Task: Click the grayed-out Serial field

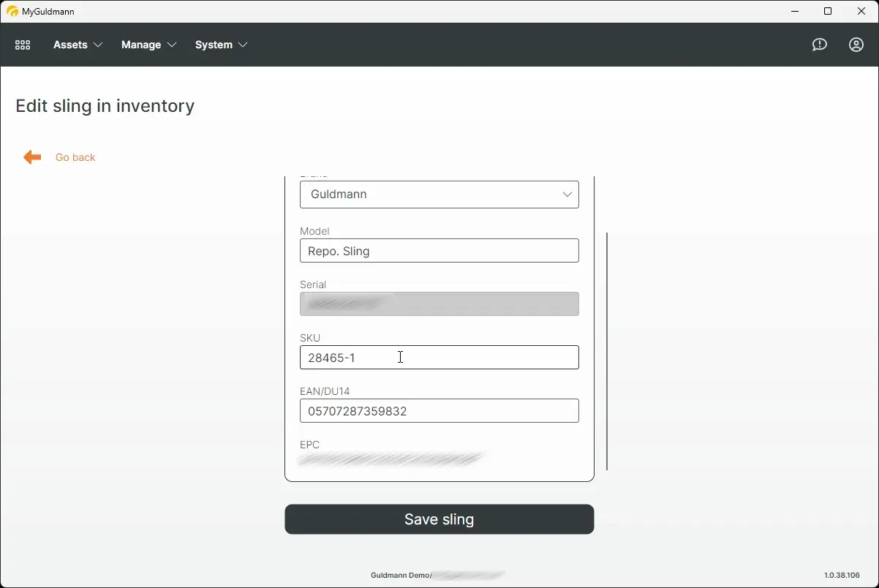Action: 439,304
